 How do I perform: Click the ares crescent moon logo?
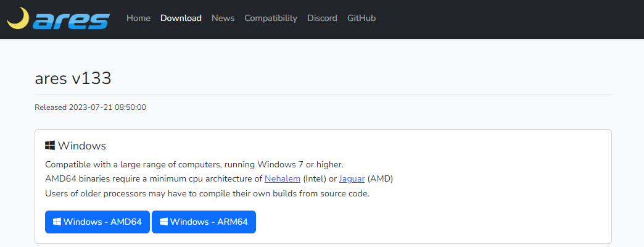[19, 19]
